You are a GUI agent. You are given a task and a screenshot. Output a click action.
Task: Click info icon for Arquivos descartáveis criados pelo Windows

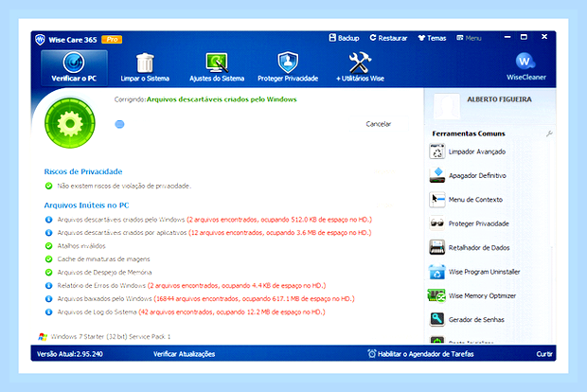[48, 220]
